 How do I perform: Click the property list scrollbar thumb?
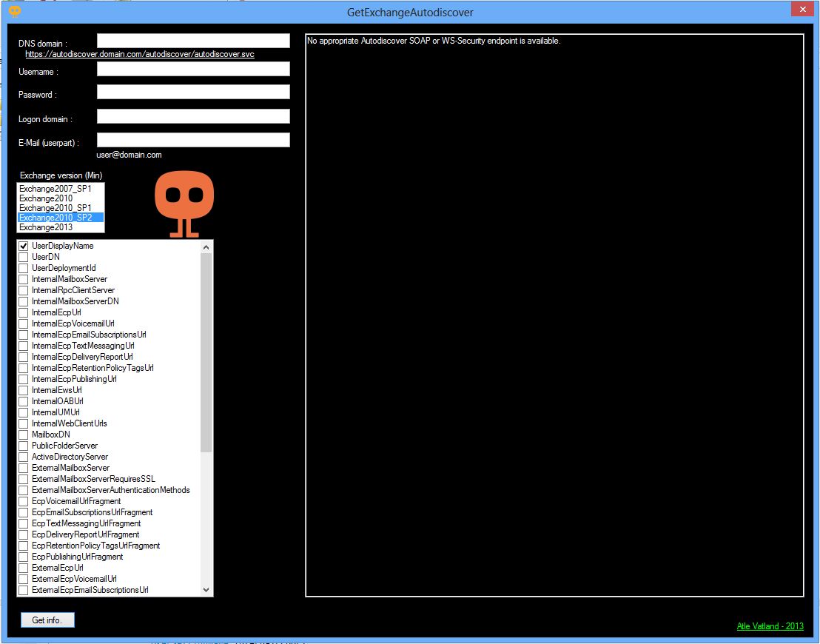[x=206, y=352]
